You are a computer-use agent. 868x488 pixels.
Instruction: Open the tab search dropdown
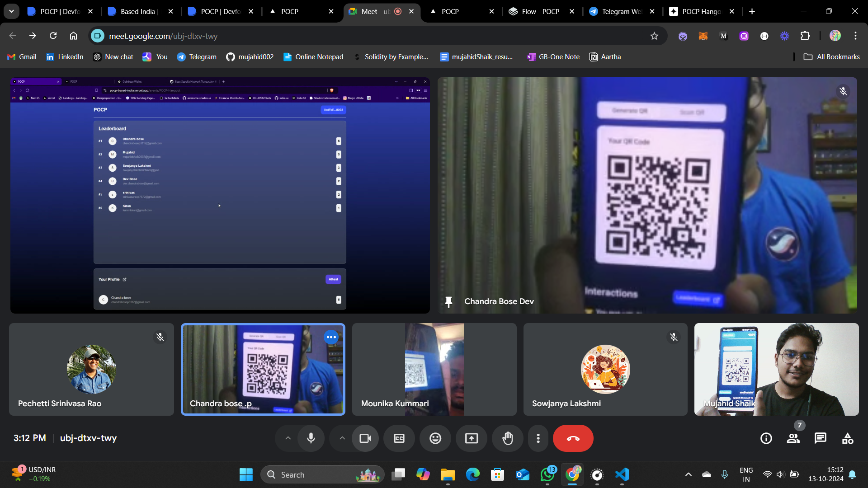point(11,11)
